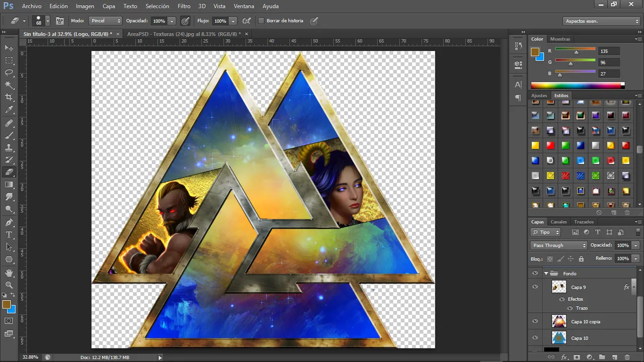Add a layer style fx
Viewport: 644px width, 362px height.
565,357
